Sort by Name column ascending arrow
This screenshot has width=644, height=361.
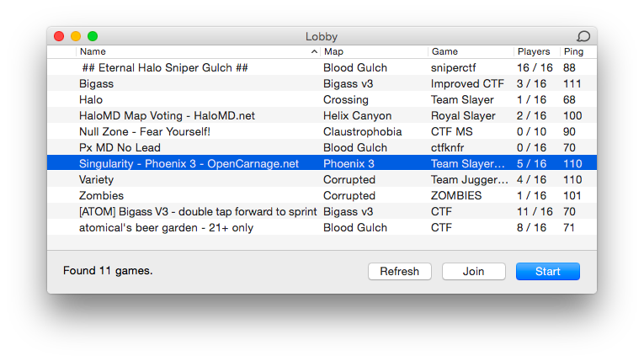pos(314,52)
